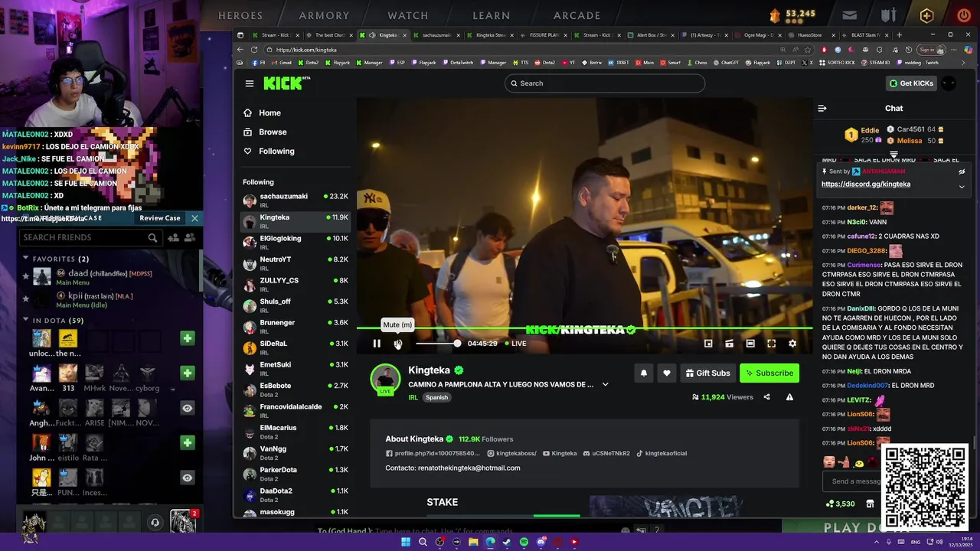Open the friend groups icon in Dota
Viewport: 980px width, 551px height.
(x=189, y=238)
